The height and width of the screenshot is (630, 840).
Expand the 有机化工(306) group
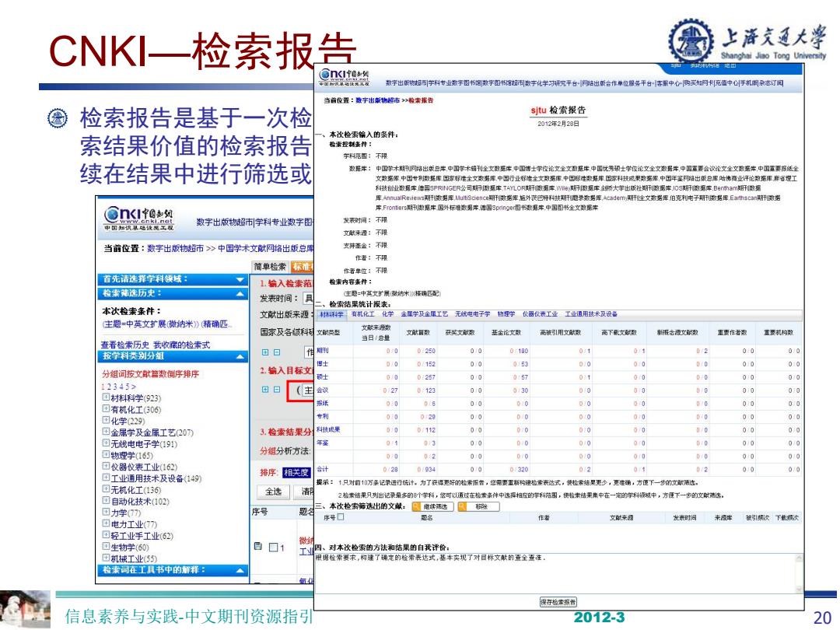tap(106, 409)
